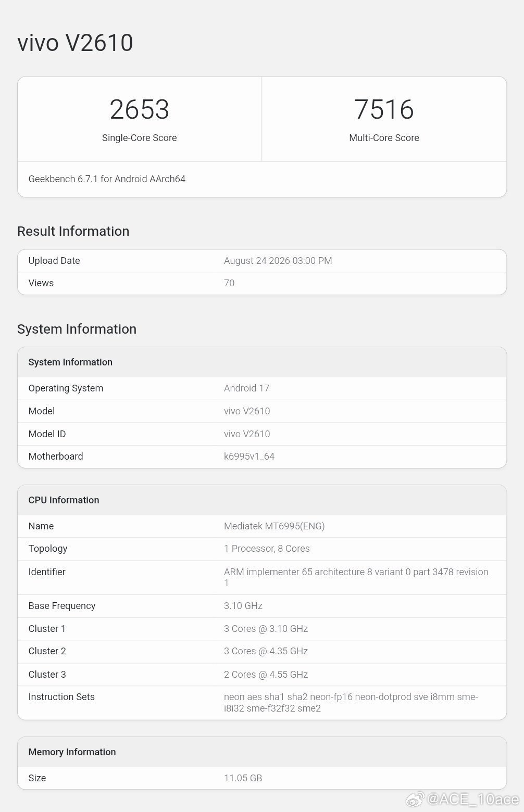Click the Multi-Core Score label
Viewport: 524px width, 812px height.
384,138
